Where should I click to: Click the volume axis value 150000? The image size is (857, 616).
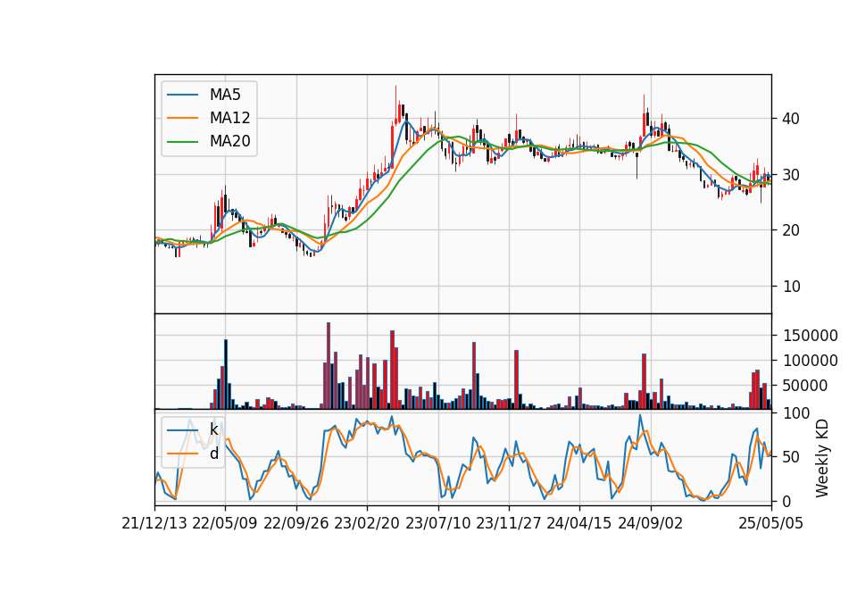(811, 336)
